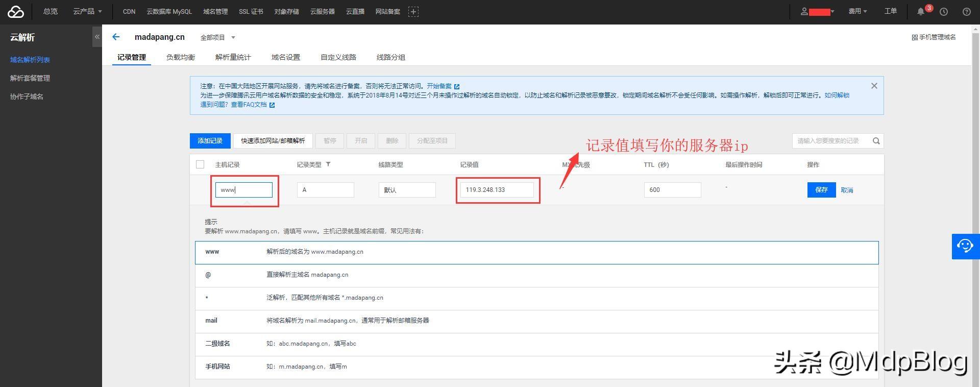The image size is (980, 387).
Task: Select 域名解析列表 in the sidebar
Action: coord(30,60)
